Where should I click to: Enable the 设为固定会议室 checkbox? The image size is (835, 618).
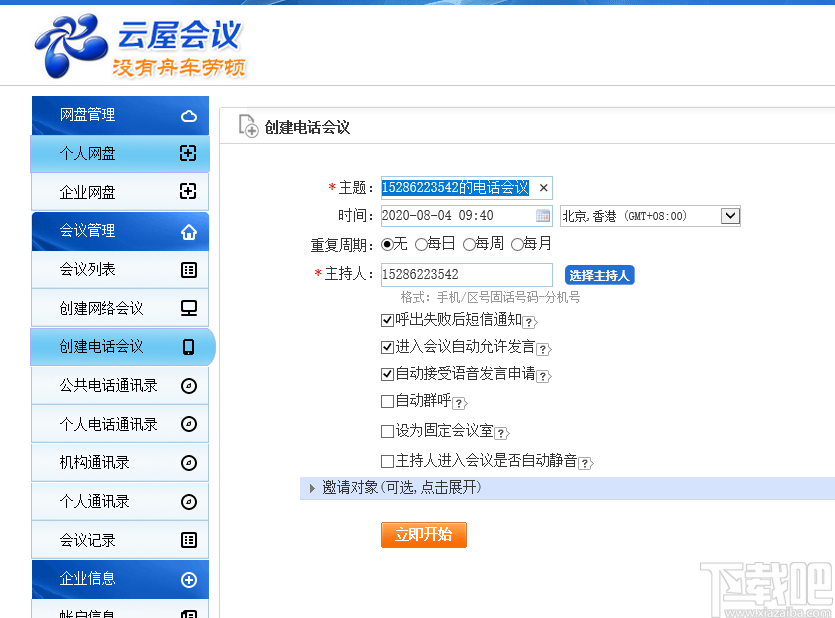tap(387, 431)
